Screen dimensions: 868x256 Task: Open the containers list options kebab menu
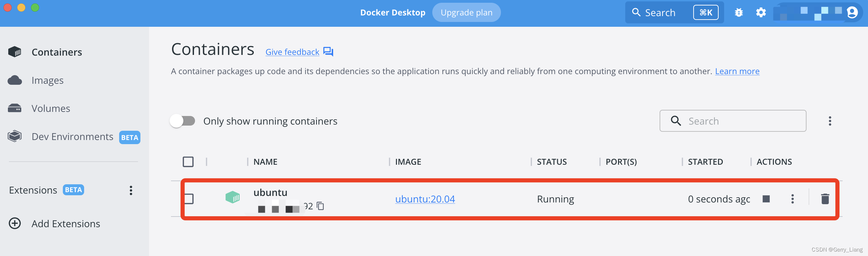[830, 121]
